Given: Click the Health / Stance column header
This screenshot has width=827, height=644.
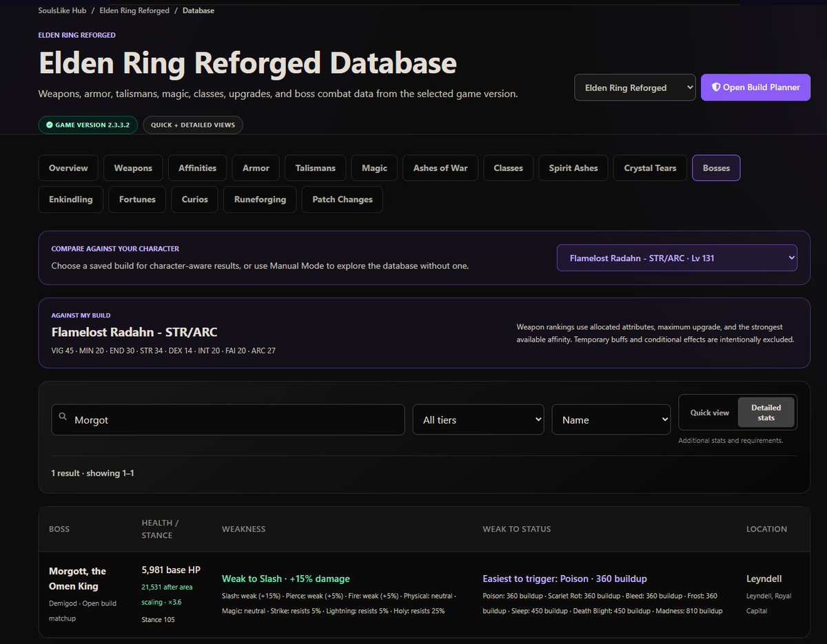Looking at the screenshot, I should (160, 529).
